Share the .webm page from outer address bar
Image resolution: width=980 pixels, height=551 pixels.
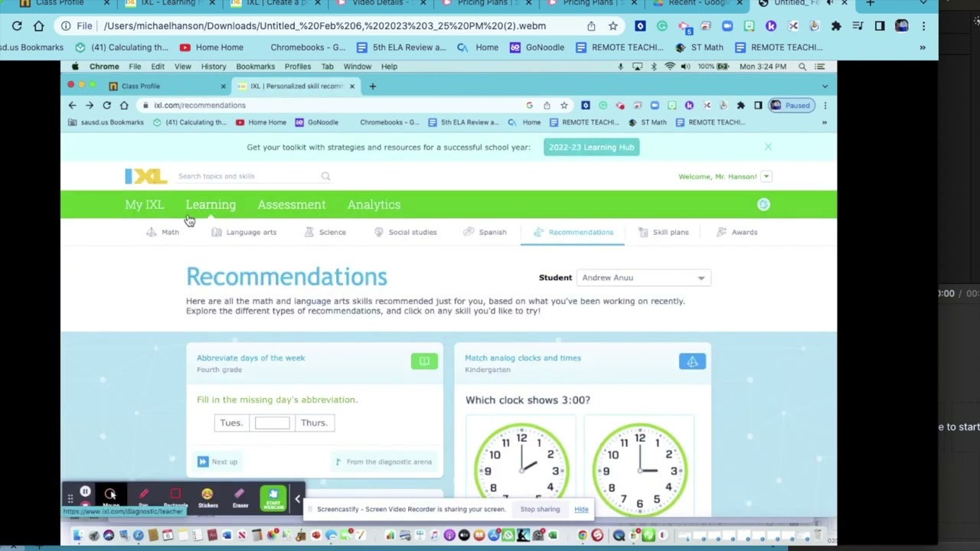[591, 26]
